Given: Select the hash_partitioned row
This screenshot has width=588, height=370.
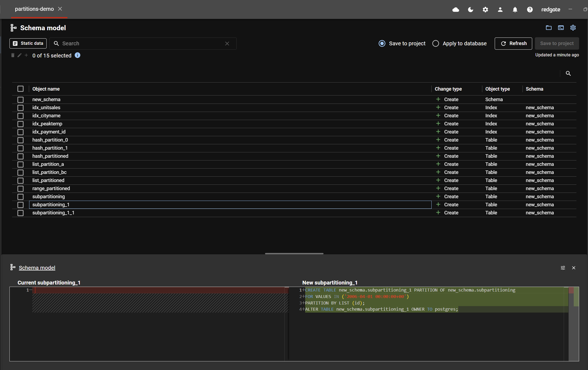Looking at the screenshot, I should coord(294,156).
